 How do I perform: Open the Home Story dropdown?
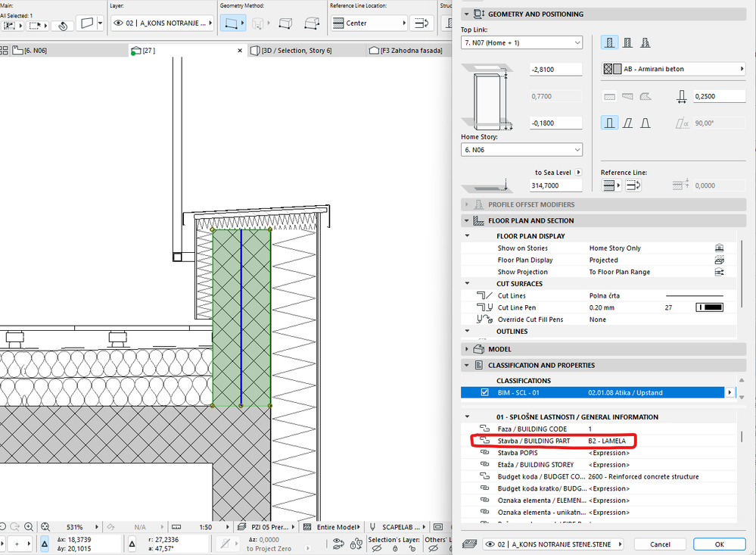tap(521, 150)
